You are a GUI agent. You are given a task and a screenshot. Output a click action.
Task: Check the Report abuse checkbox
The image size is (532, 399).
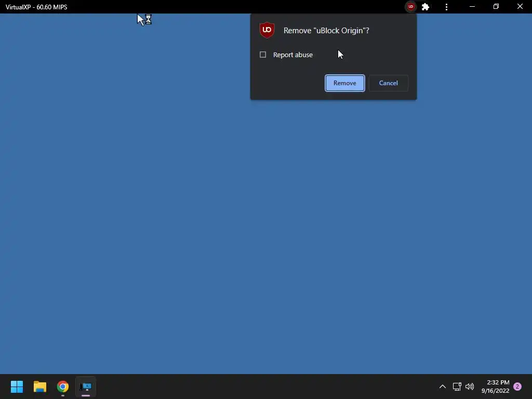click(263, 55)
